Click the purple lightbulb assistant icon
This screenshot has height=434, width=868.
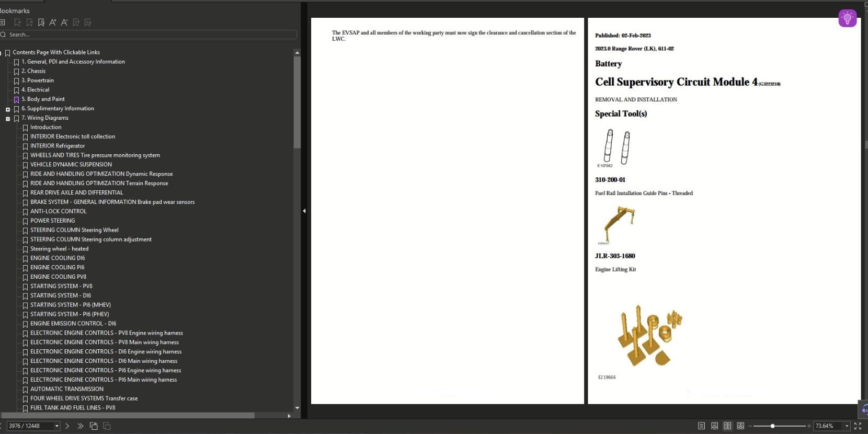847,18
